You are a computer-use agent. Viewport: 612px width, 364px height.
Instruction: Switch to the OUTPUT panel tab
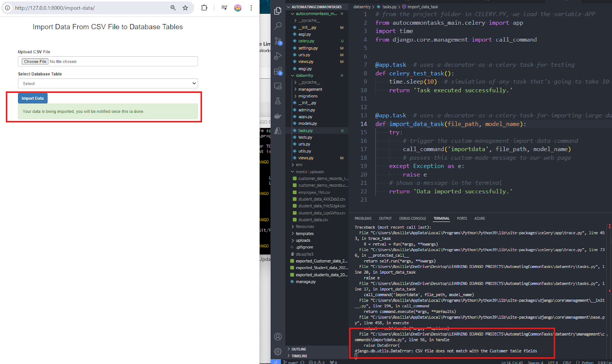(385, 219)
